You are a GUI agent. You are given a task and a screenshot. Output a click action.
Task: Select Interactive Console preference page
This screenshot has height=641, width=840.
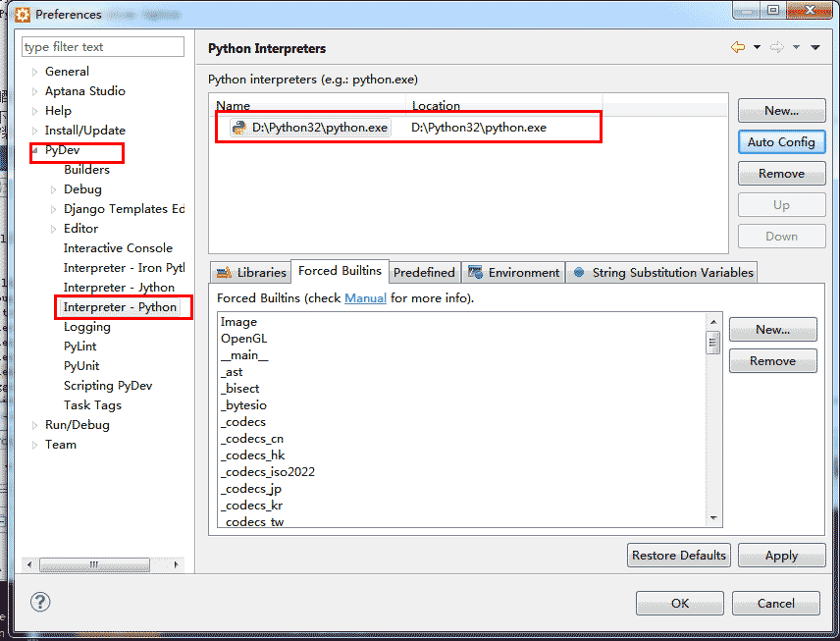[x=118, y=248]
